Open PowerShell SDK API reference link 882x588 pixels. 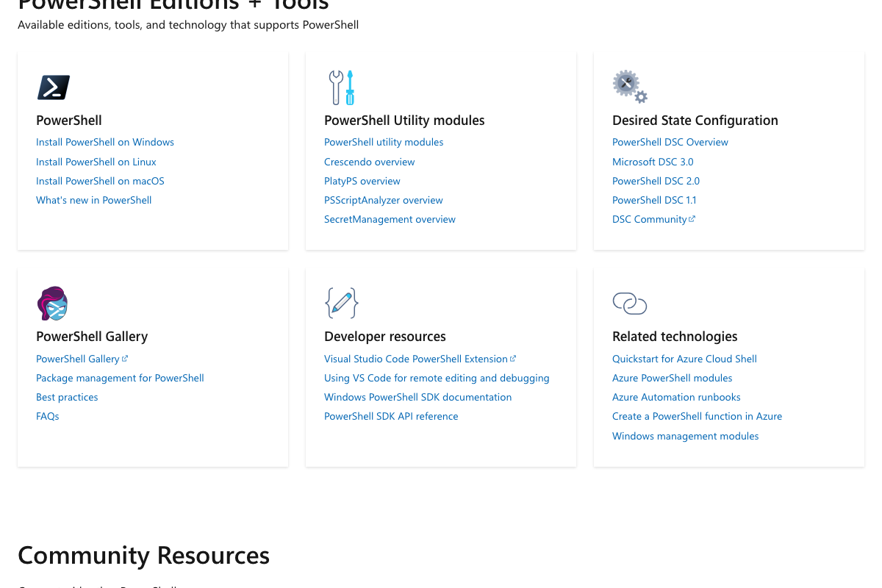coord(391,416)
